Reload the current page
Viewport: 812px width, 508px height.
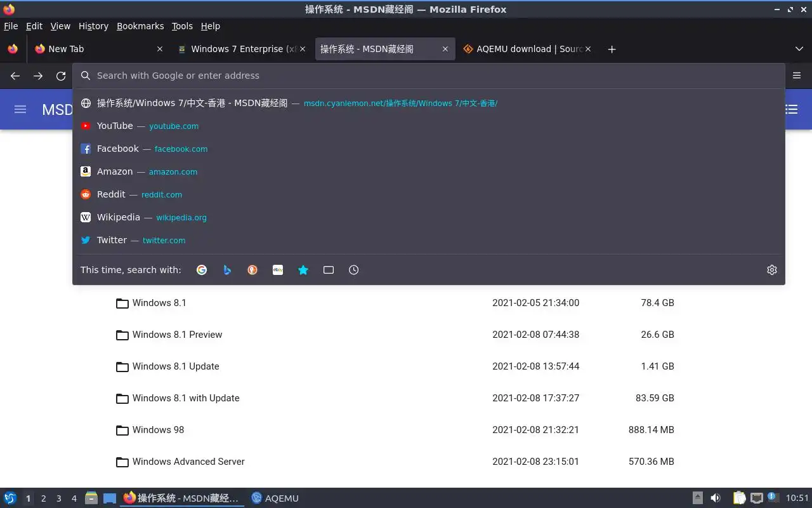(61, 76)
